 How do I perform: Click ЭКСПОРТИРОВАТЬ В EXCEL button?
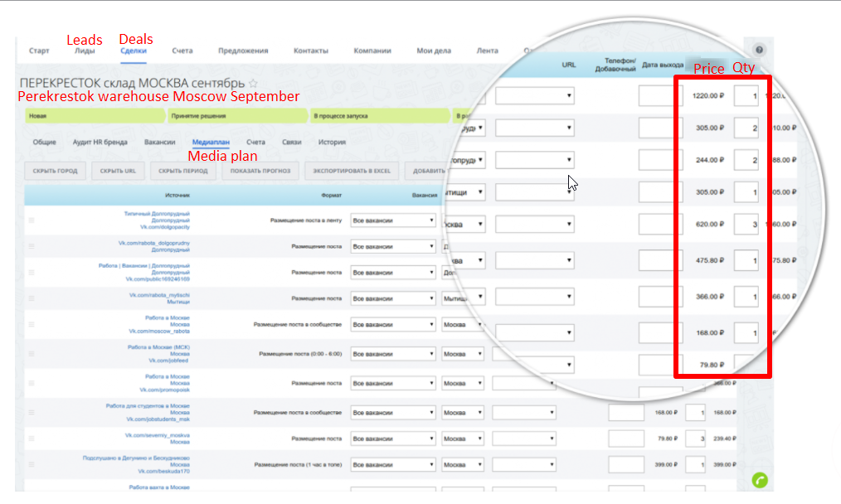point(352,171)
